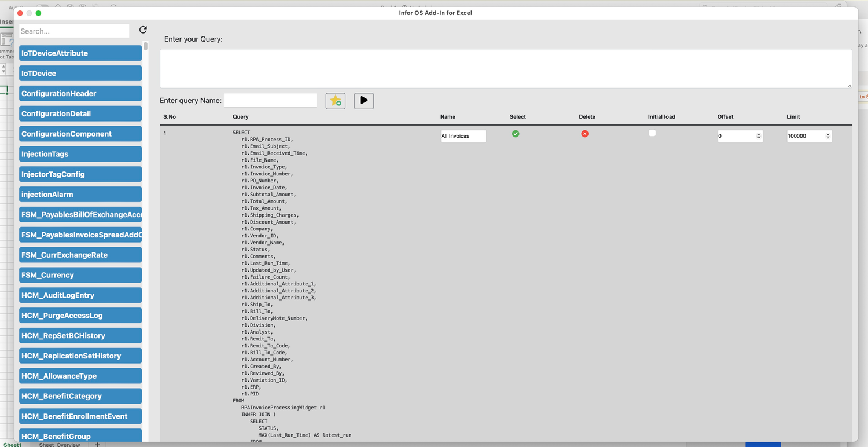The width and height of the screenshot is (868, 447).
Task: Edit the All Invoices name field
Action: (x=463, y=136)
